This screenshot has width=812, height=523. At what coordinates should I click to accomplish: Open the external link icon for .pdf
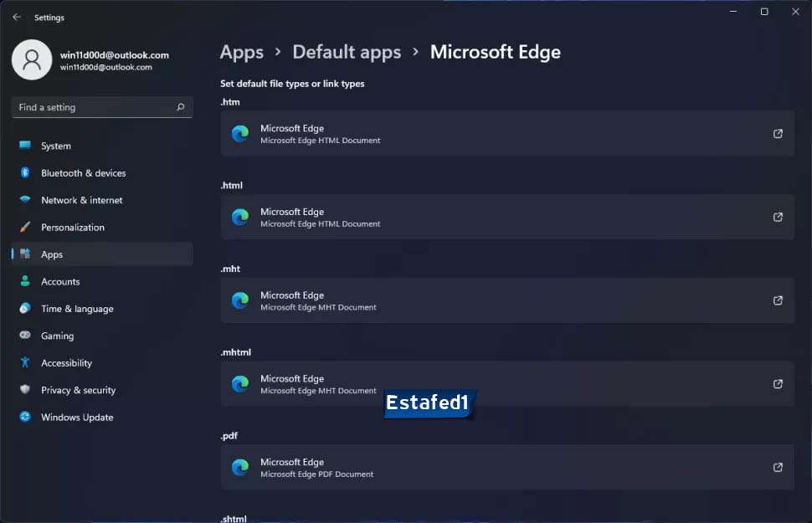[x=778, y=468]
